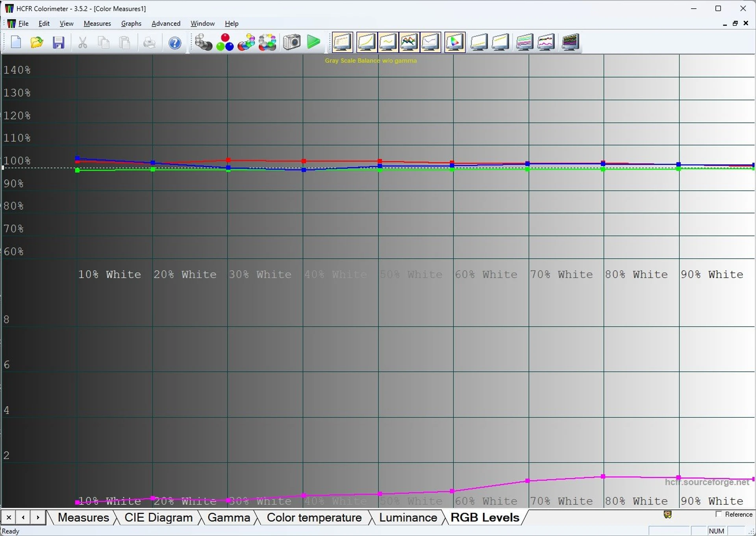Click the second plain yellow-line monitor icon
This screenshot has width=756, height=536.
pyautogui.click(x=500, y=42)
